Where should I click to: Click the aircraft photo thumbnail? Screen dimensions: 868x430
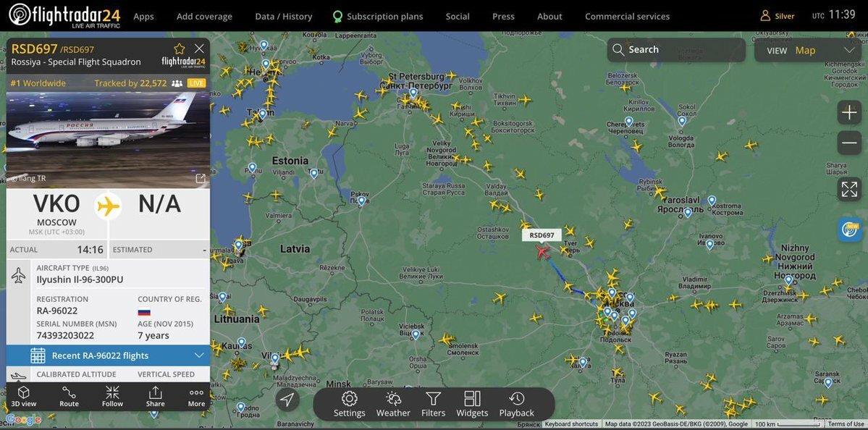pos(108,138)
